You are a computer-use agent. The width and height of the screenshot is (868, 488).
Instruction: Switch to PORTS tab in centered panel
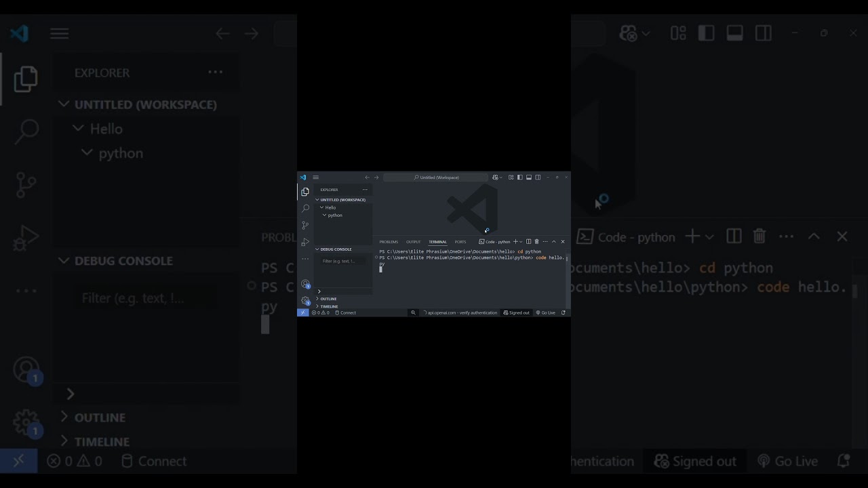coord(460,242)
